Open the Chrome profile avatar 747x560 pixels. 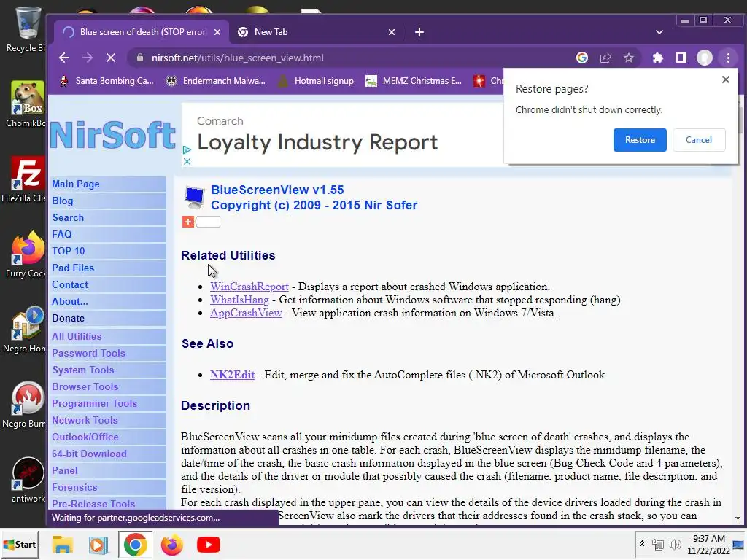[x=705, y=58]
